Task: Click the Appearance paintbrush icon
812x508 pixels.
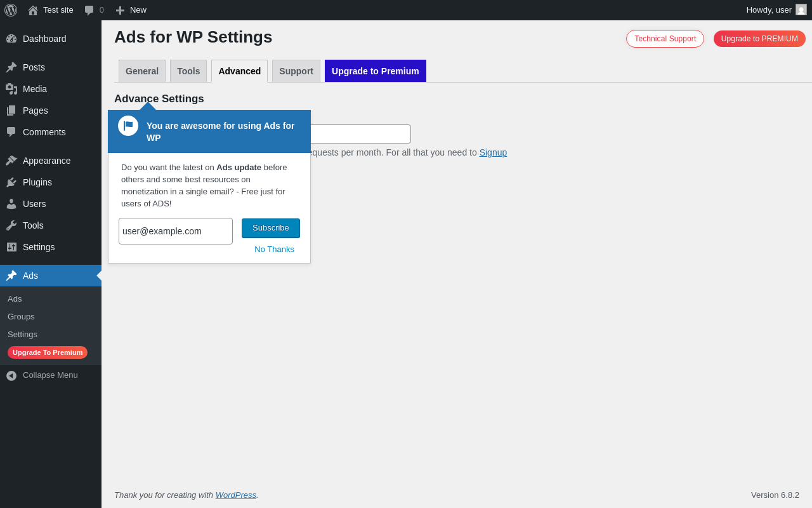Action: (x=11, y=161)
